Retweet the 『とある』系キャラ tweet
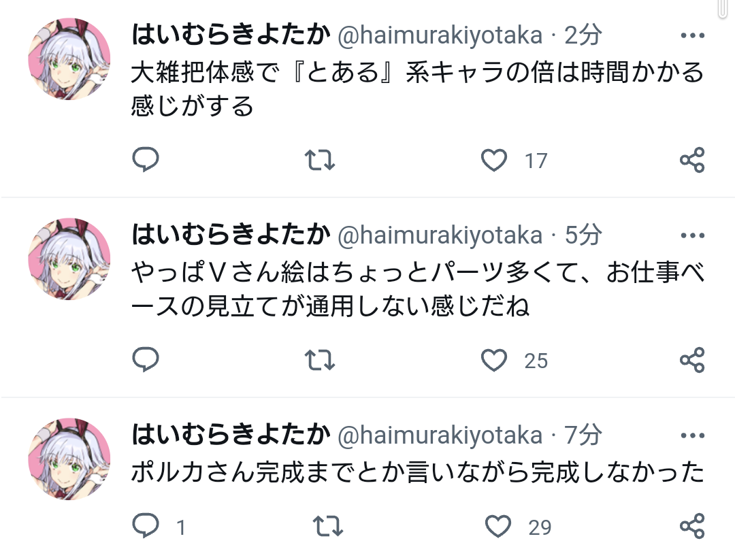The height and width of the screenshot is (560, 735). coord(318,160)
